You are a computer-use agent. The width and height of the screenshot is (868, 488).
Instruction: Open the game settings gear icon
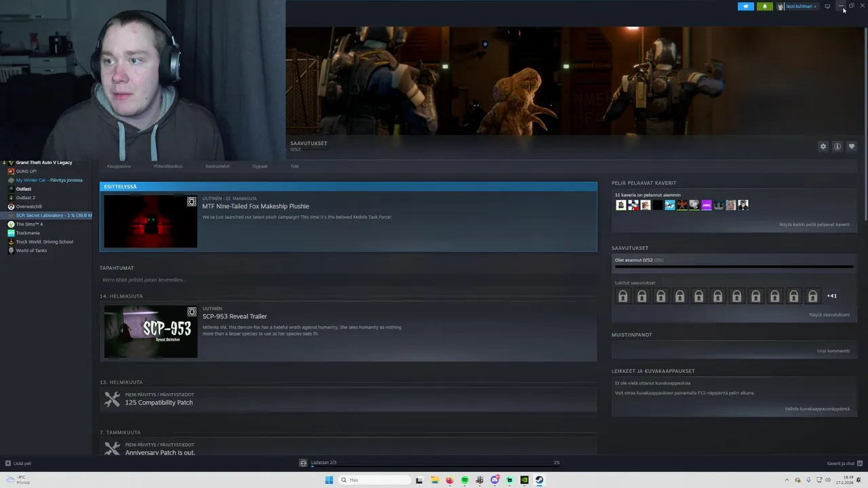pos(823,146)
